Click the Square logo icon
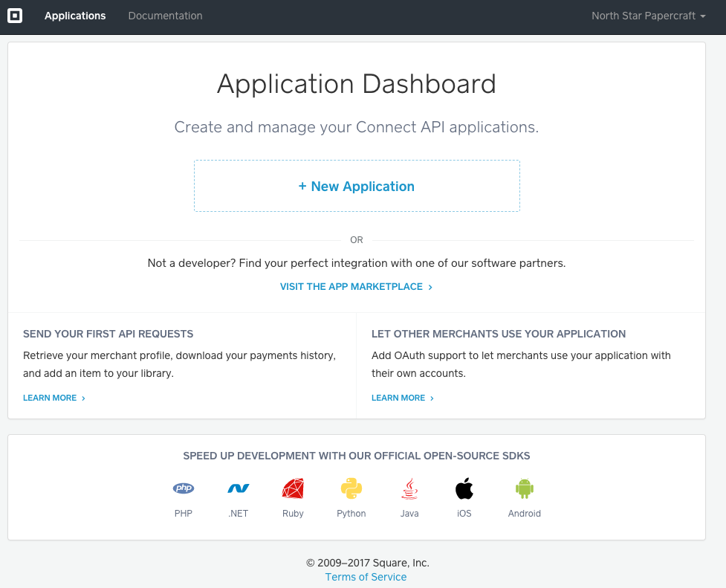Viewport: 726px width, 588px height. (15, 16)
